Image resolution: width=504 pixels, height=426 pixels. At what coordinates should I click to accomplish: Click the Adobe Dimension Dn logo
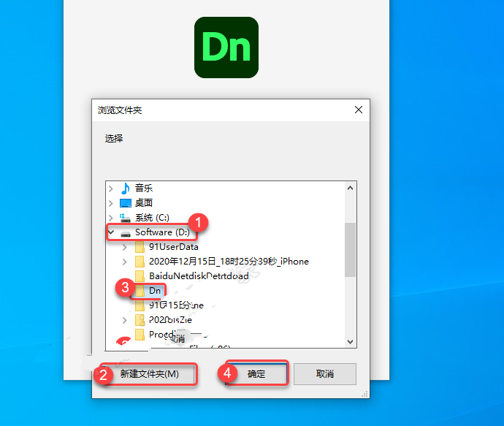[226, 47]
